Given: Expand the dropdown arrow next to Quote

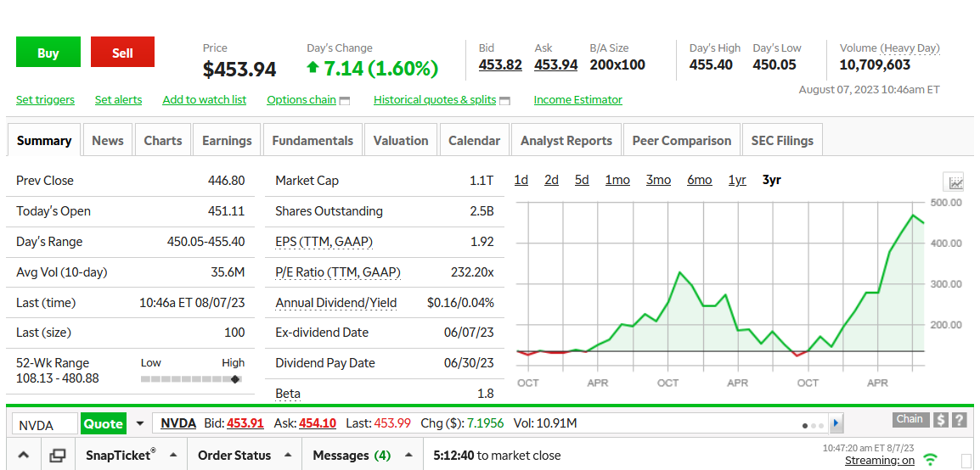Looking at the screenshot, I should point(140,423).
